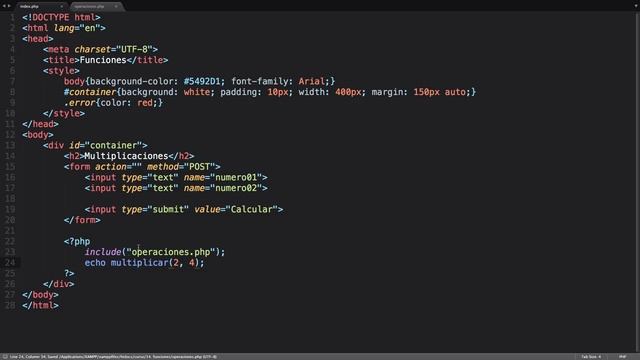Click the color value #5492D1

[202, 81]
